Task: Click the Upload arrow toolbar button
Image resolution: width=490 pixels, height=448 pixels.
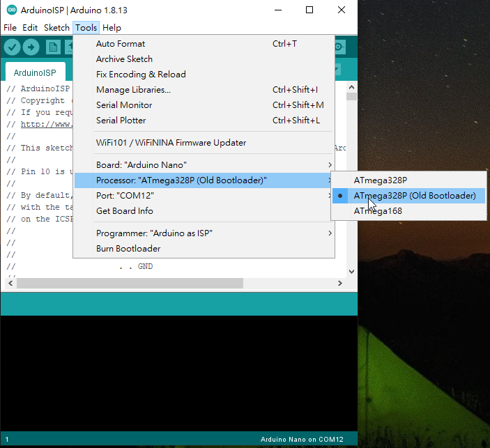Action: point(31,47)
